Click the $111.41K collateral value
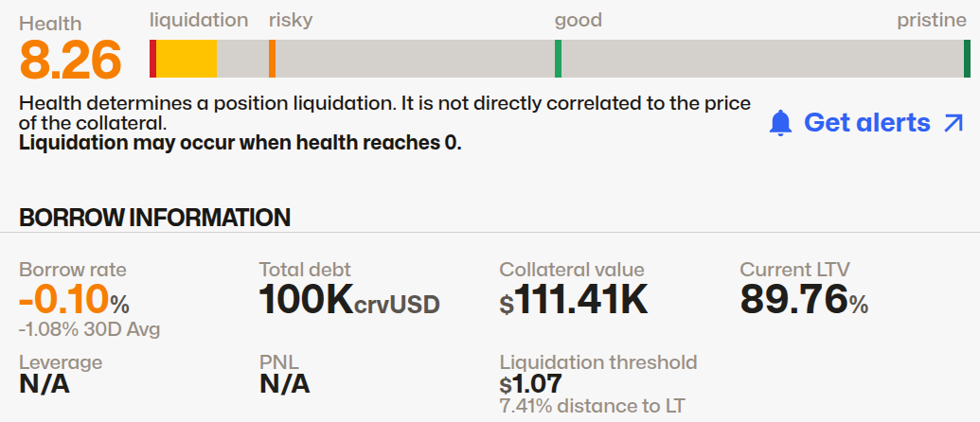The width and height of the screenshot is (980, 422). coord(574,301)
